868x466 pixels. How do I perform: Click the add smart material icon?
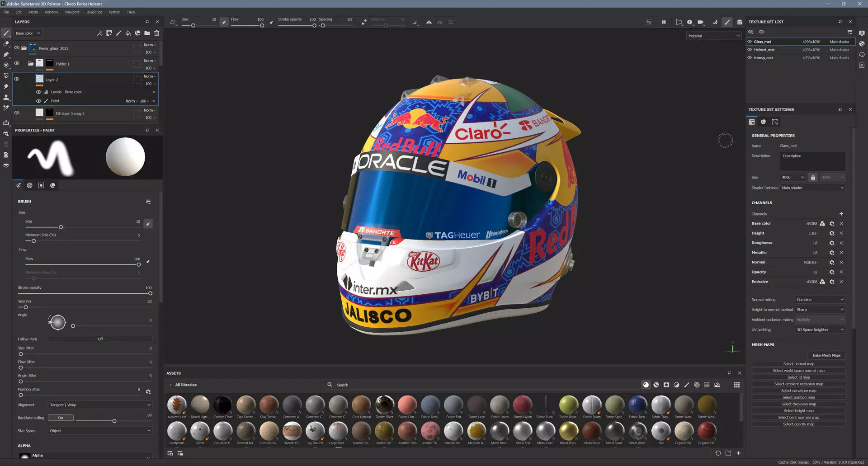pos(137,33)
